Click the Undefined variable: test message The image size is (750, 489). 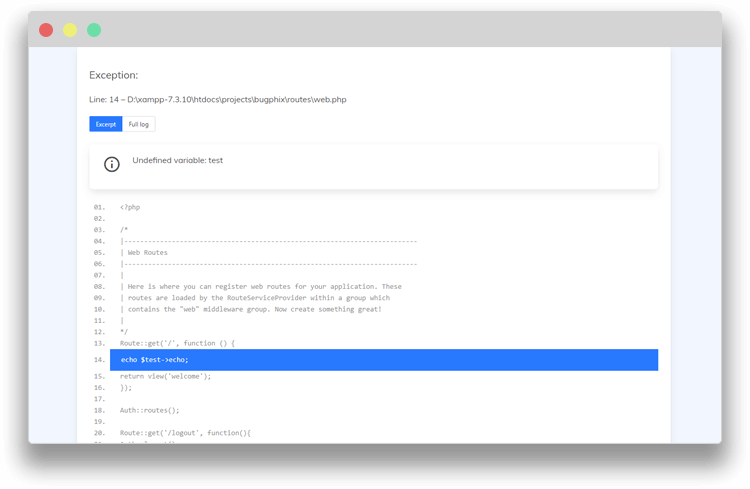[177, 160]
